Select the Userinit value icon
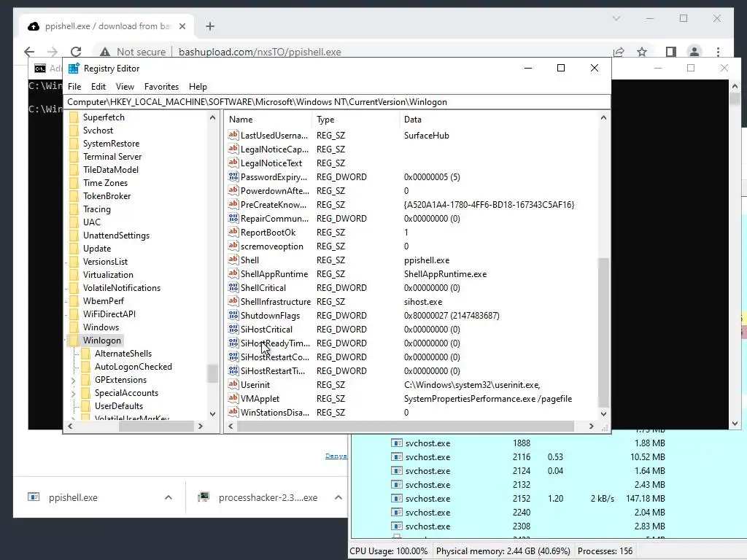The width and height of the screenshot is (747, 560). pyautogui.click(x=233, y=384)
